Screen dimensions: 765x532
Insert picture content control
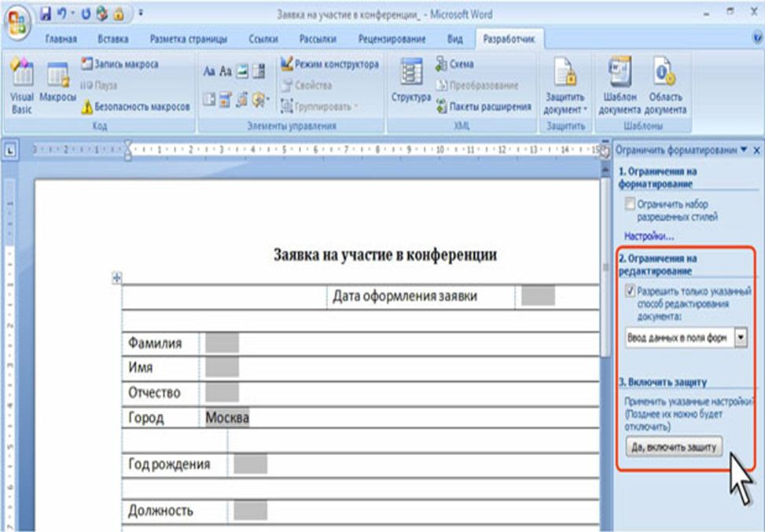tap(242, 72)
